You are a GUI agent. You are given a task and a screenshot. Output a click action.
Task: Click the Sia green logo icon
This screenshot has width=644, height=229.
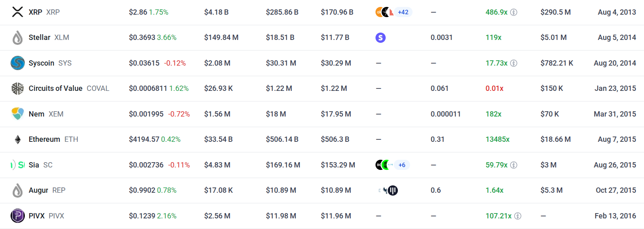[17, 165]
